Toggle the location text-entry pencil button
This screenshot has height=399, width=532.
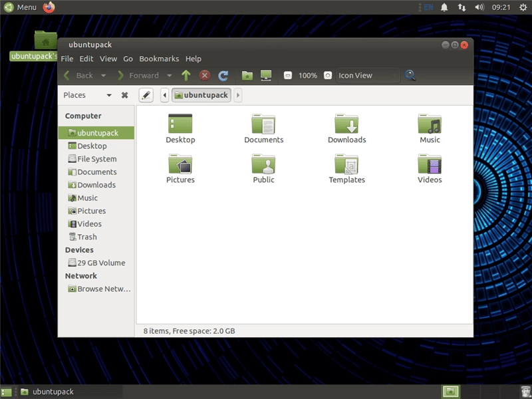(x=146, y=95)
